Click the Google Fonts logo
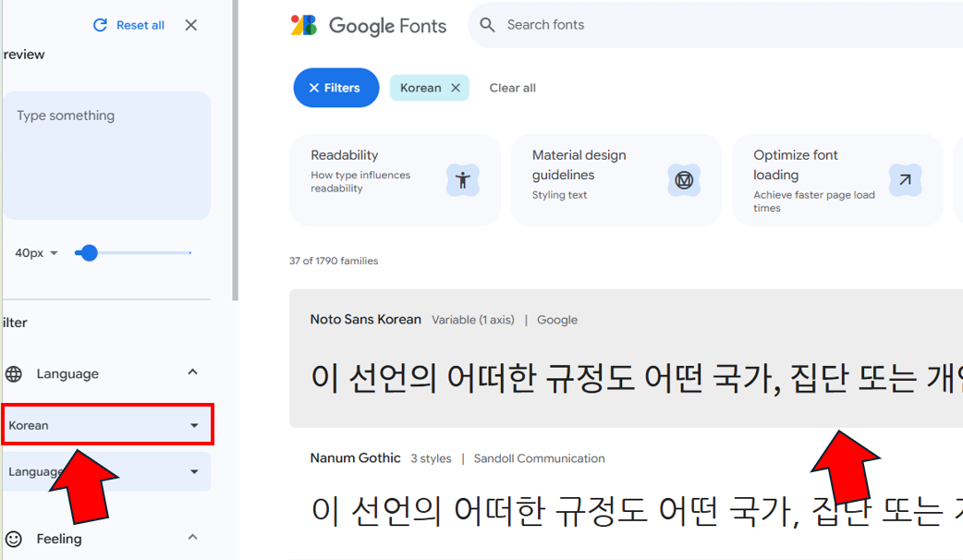This screenshot has width=963, height=560. pyautogui.click(x=369, y=26)
